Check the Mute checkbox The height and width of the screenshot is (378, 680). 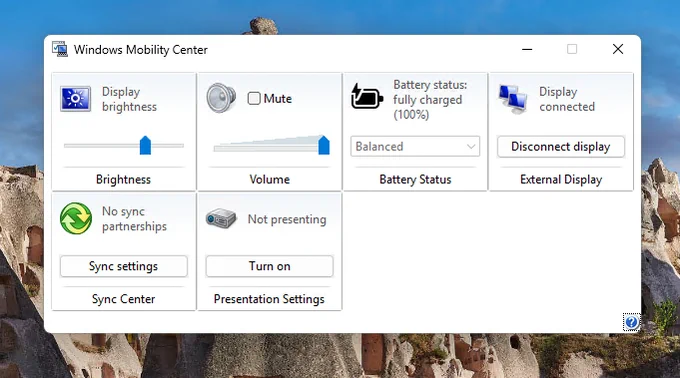[x=254, y=98]
